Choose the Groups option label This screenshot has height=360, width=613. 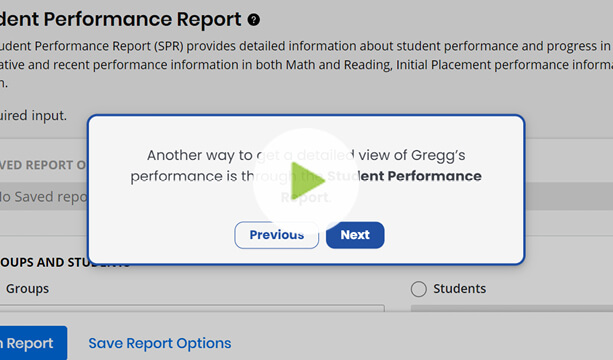coord(27,289)
